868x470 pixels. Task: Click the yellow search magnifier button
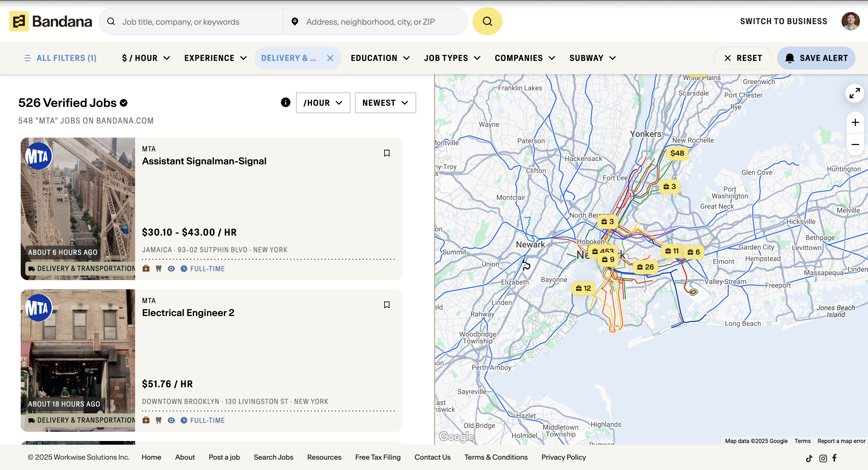click(x=487, y=21)
